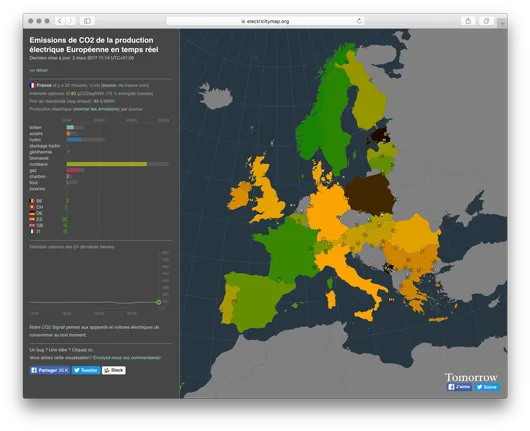The width and height of the screenshot is (530, 431).
Task: Open the rte-france.com source link
Action: 125,85
